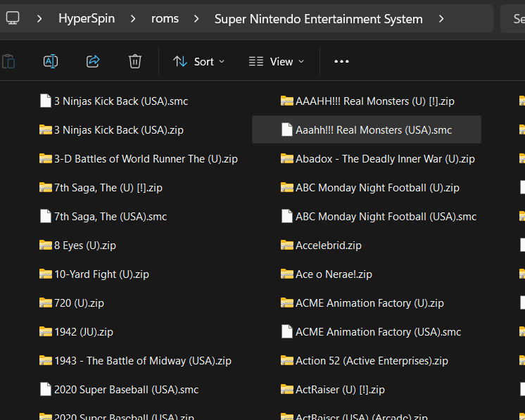Select file icon of ABC Monday Night Football (USA).smc
The height and width of the screenshot is (420, 525).
tap(287, 216)
